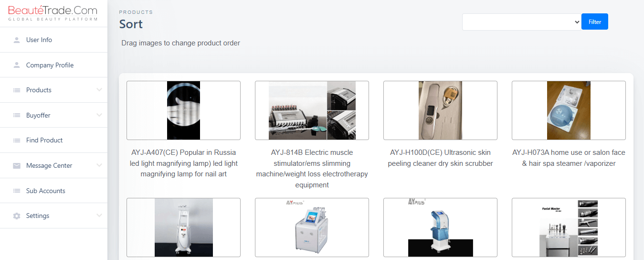644x260 pixels.
Task: Select the AYJ-814B muscle stimulator thumbnail
Action: 312,110
